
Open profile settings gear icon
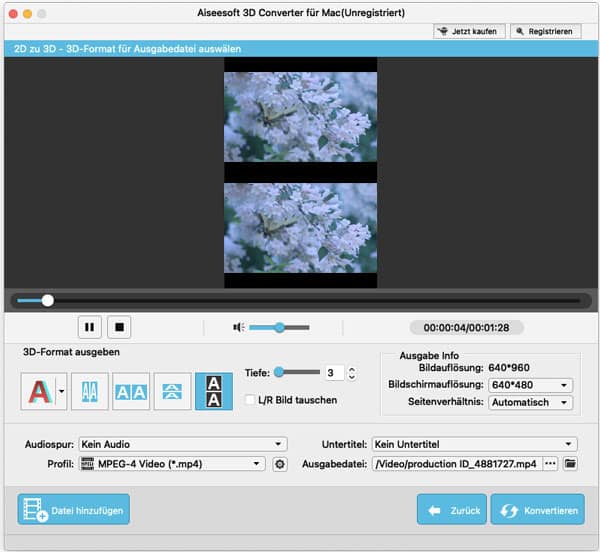click(x=280, y=464)
